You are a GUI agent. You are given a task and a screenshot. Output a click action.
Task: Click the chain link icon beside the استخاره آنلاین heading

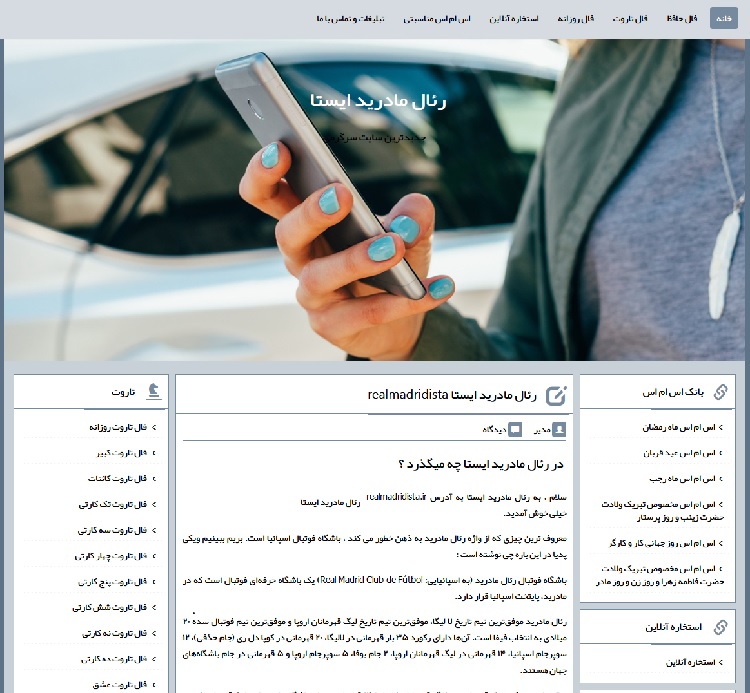click(720, 627)
